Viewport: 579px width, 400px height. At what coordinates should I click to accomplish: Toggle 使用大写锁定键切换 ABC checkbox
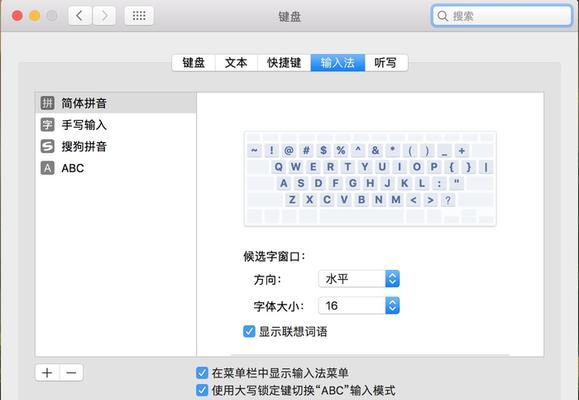(x=202, y=390)
